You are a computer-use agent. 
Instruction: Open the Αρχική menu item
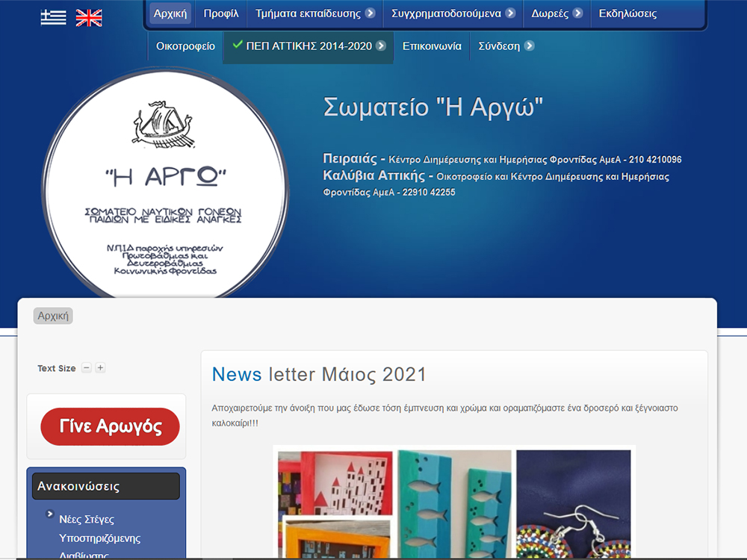pos(170,13)
